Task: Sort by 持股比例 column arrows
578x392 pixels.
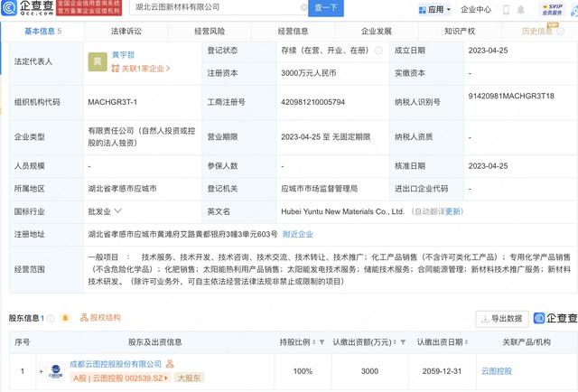Action: coord(314,342)
